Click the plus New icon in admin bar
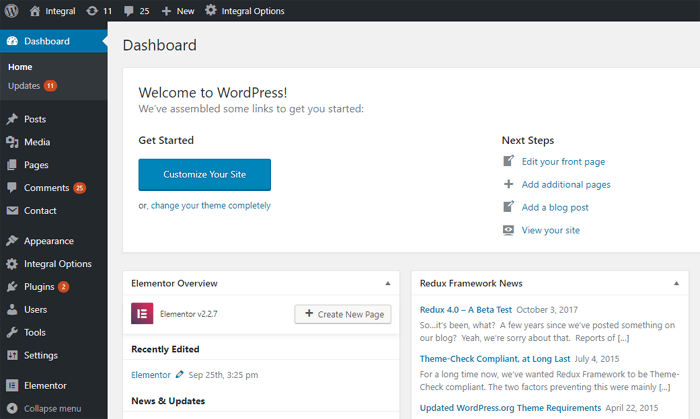Screen dimensions: 700x419 pos(166,11)
